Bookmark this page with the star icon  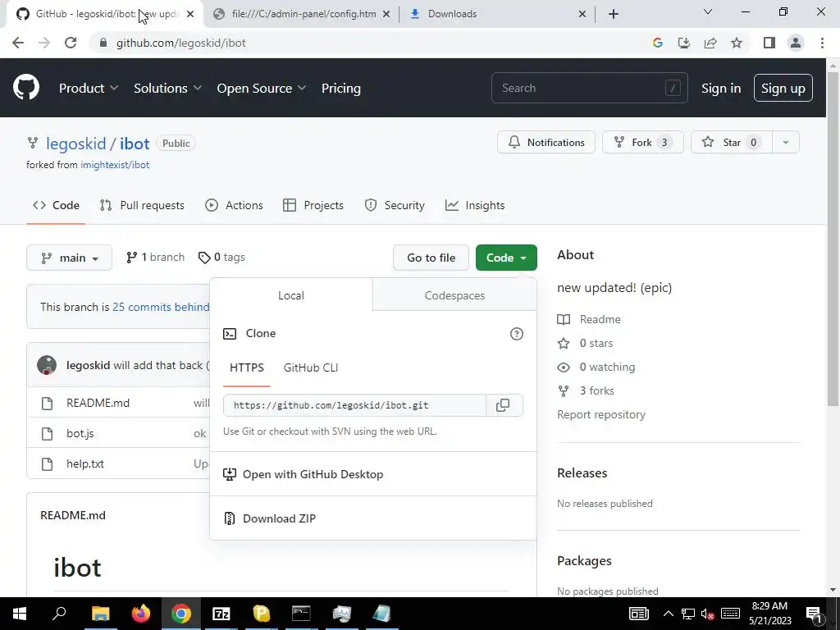[737, 43]
